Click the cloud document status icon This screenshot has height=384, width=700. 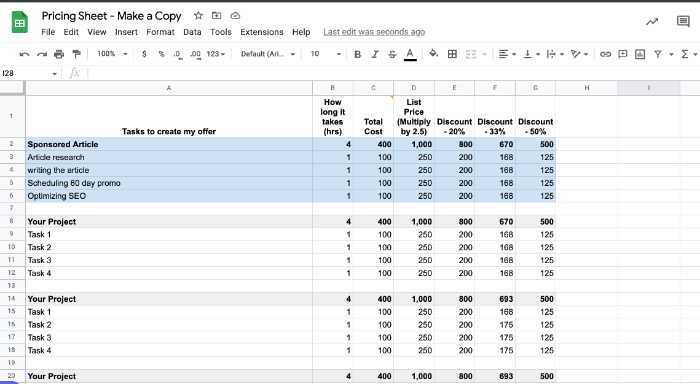click(x=235, y=16)
